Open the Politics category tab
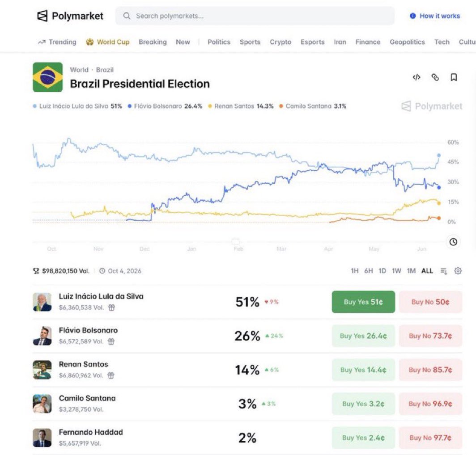476x455 pixels. click(x=219, y=42)
